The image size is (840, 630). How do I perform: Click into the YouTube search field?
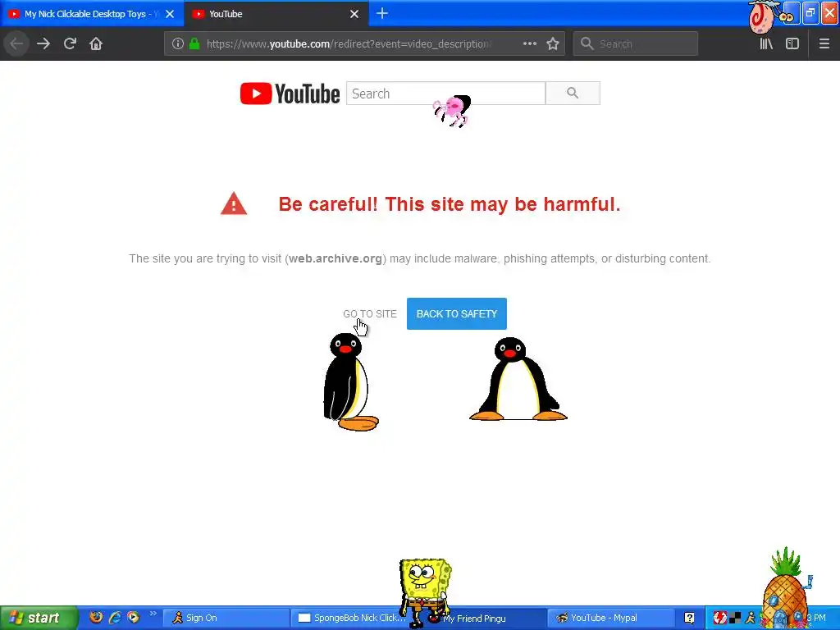(445, 94)
